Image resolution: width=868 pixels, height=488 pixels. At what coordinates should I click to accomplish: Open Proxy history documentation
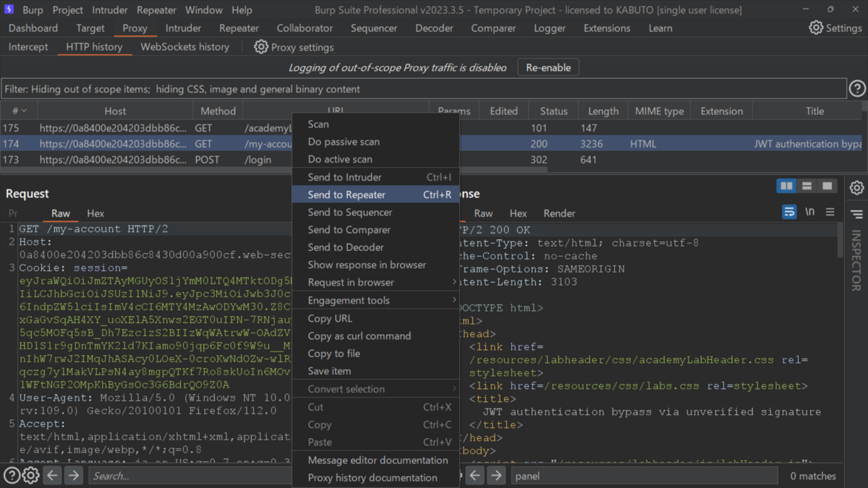coord(375,478)
